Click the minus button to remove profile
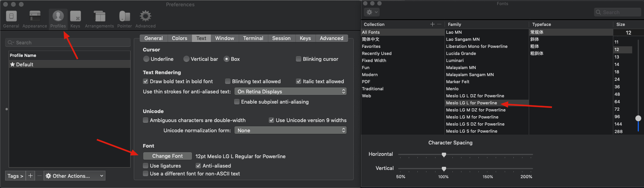The width and height of the screenshot is (644, 188). [x=39, y=176]
